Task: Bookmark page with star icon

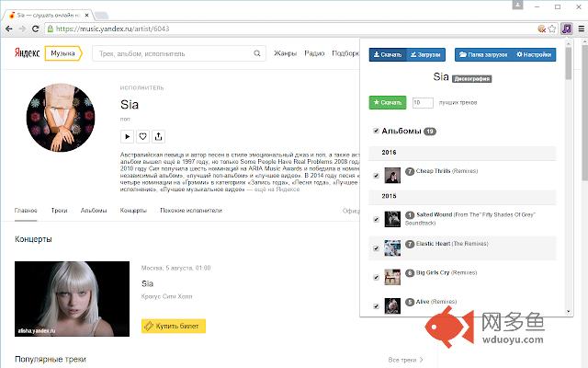Action: [552, 29]
